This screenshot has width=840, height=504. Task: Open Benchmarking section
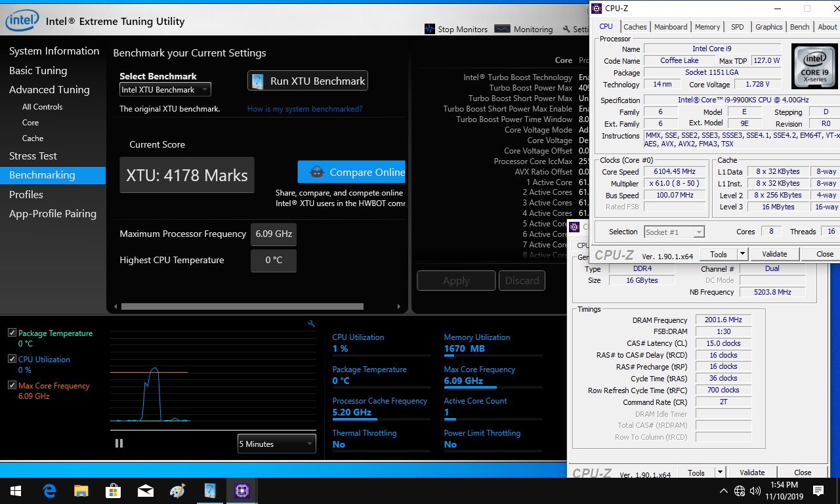52,175
